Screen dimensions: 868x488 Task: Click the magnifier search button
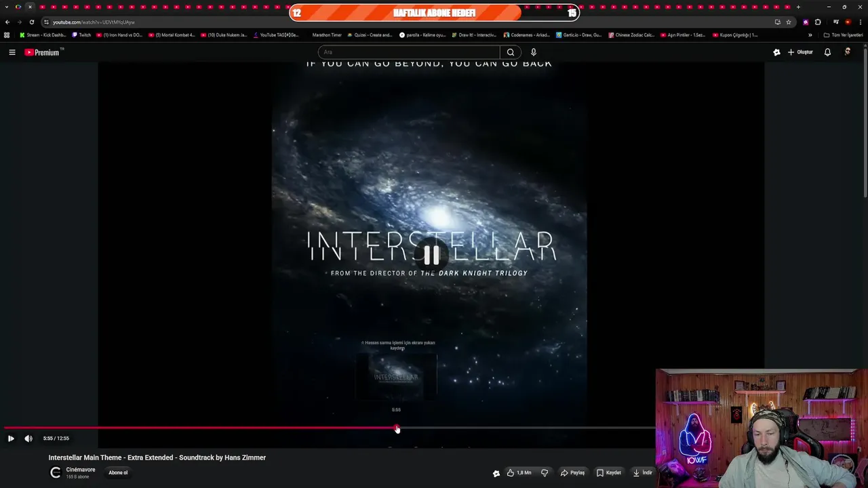[x=511, y=52]
